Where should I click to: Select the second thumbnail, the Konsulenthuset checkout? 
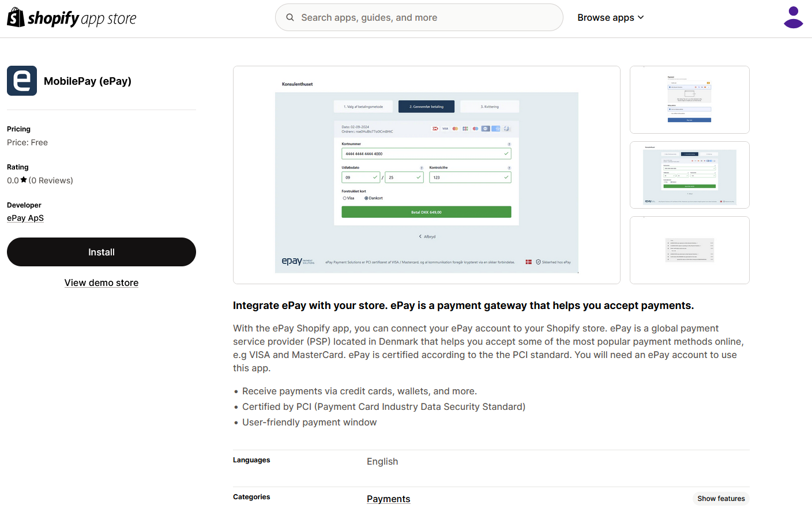[690, 175]
